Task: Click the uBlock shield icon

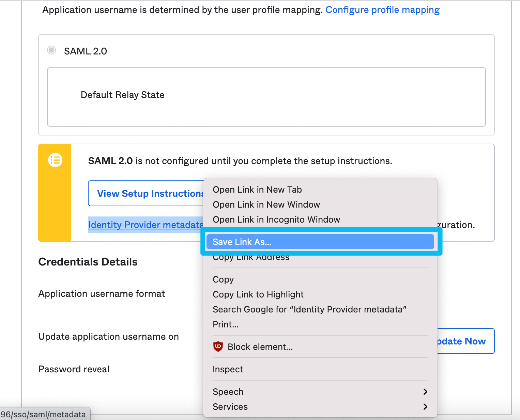Action: 218,346
